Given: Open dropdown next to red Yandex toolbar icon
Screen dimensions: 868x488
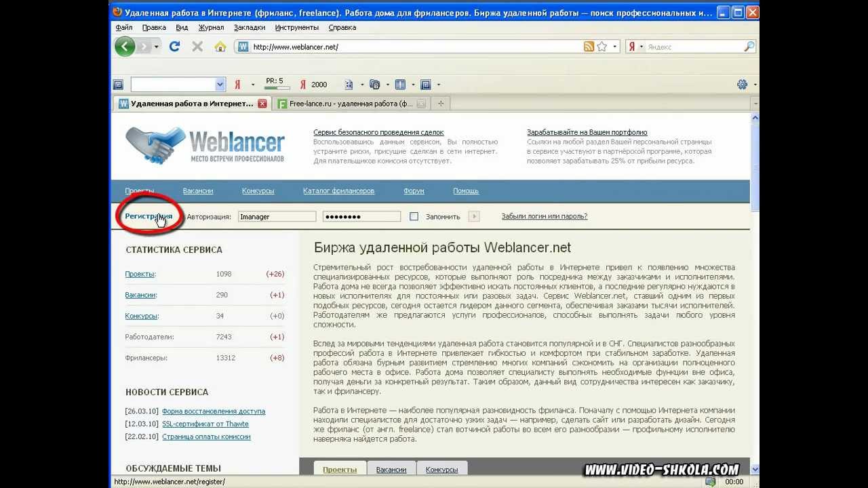Looking at the screenshot, I should point(253,85).
